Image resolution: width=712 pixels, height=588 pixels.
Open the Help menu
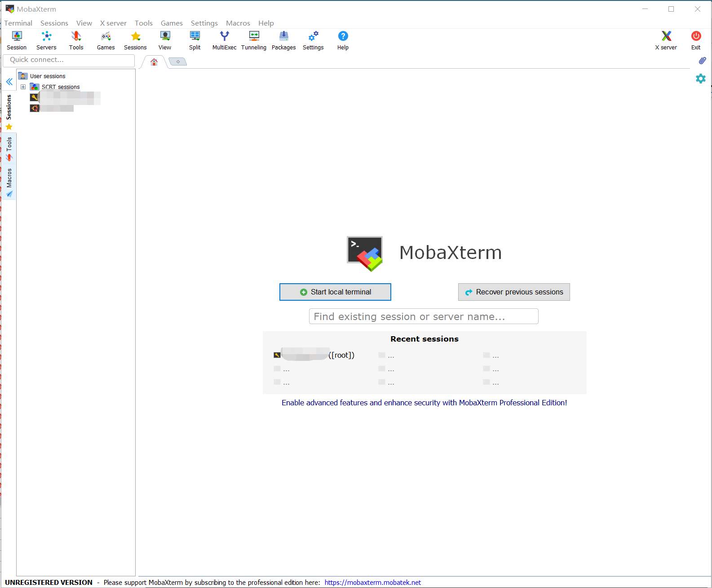266,23
